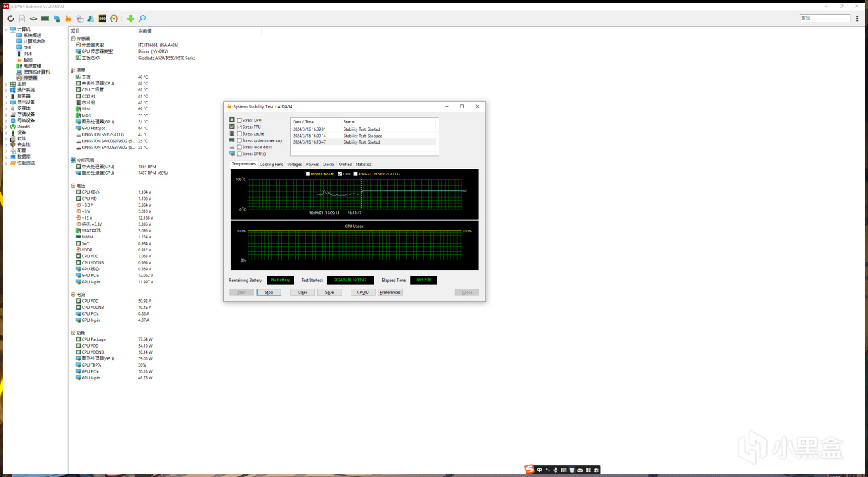Open CPUID from the stability test dialog
Image resolution: width=868 pixels, height=477 pixels.
point(363,293)
